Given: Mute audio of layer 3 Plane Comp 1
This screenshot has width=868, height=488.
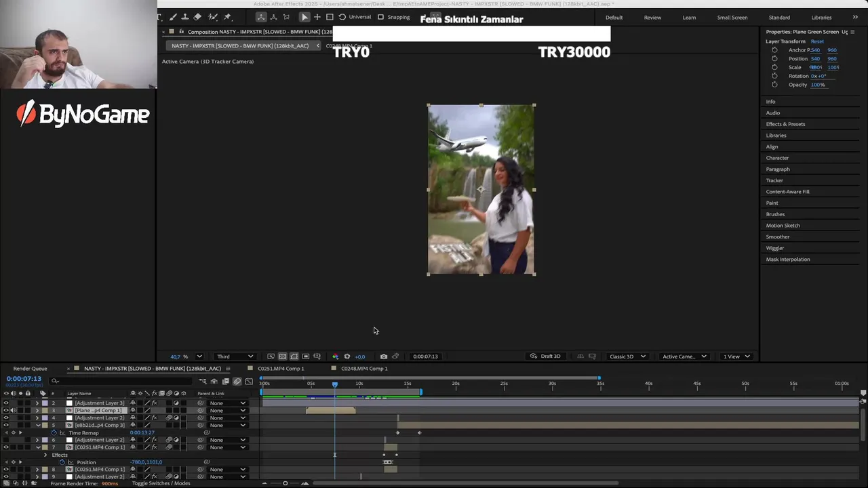Looking at the screenshot, I should [x=13, y=410].
